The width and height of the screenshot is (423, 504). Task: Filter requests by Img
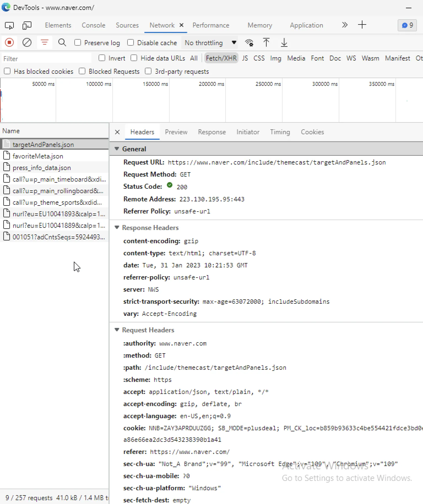click(x=276, y=58)
